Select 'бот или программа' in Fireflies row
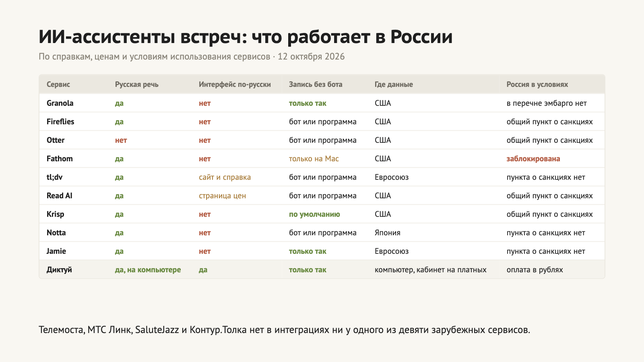The height and width of the screenshot is (362, 644). coord(323,121)
